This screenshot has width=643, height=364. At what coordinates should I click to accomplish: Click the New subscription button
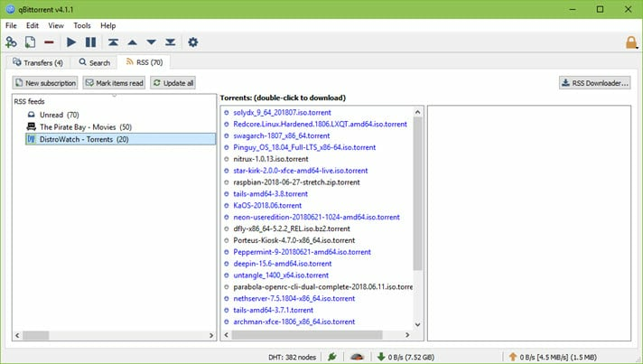tap(45, 83)
